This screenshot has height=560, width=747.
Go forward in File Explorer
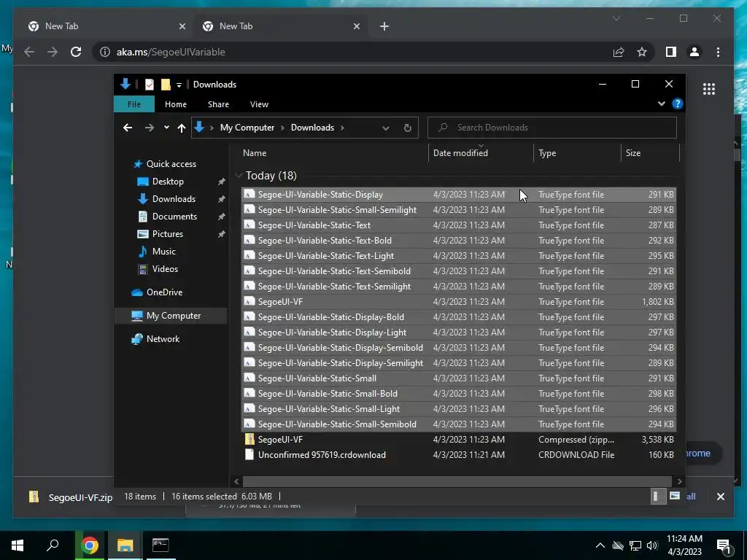[x=149, y=128]
